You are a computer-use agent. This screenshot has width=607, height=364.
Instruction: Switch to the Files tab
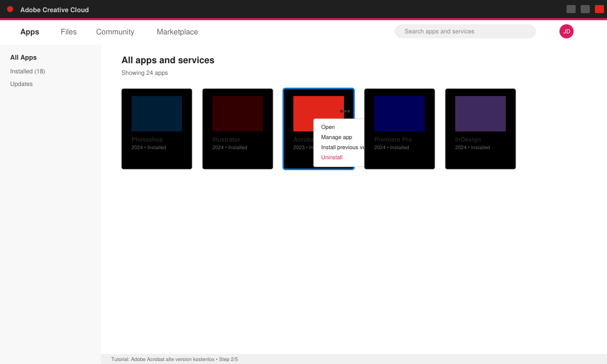68,32
